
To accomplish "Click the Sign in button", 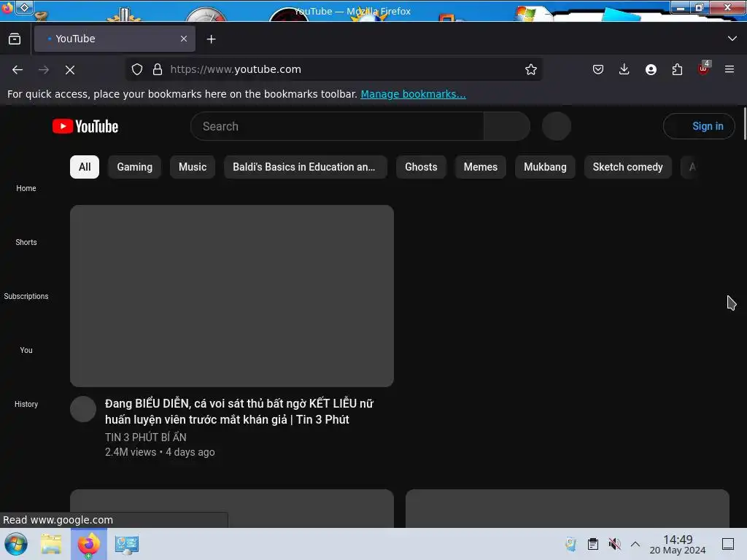I will pos(699,126).
